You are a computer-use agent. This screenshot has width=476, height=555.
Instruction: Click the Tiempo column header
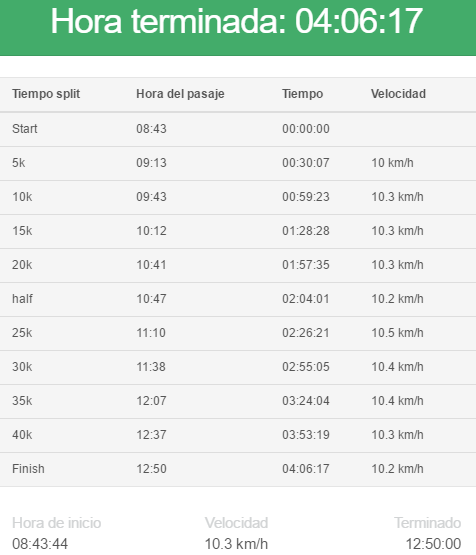(303, 94)
